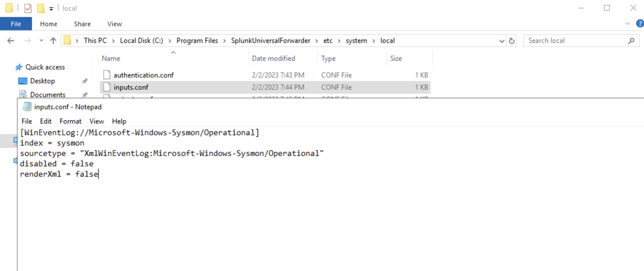Click the 2/2/2023 7:43 PM date cell
The image size is (644, 271).
(x=278, y=75)
